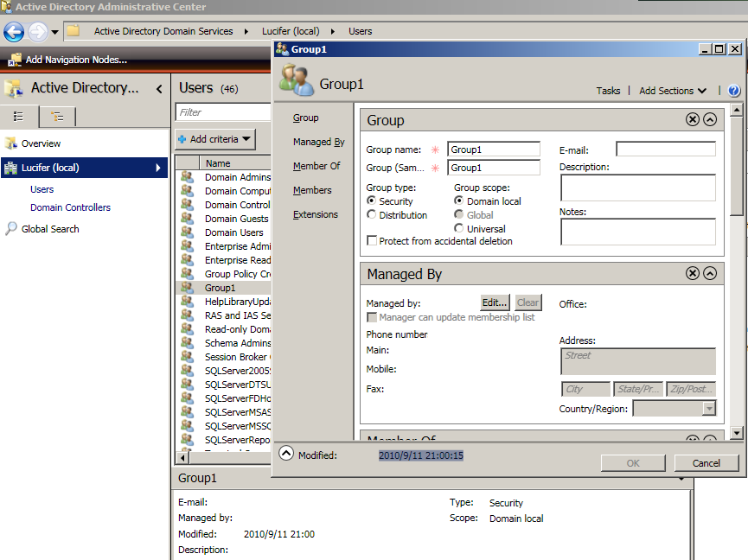Open the Tasks menu in Group1 dialog
Screen dimensions: 748x560
click(608, 91)
